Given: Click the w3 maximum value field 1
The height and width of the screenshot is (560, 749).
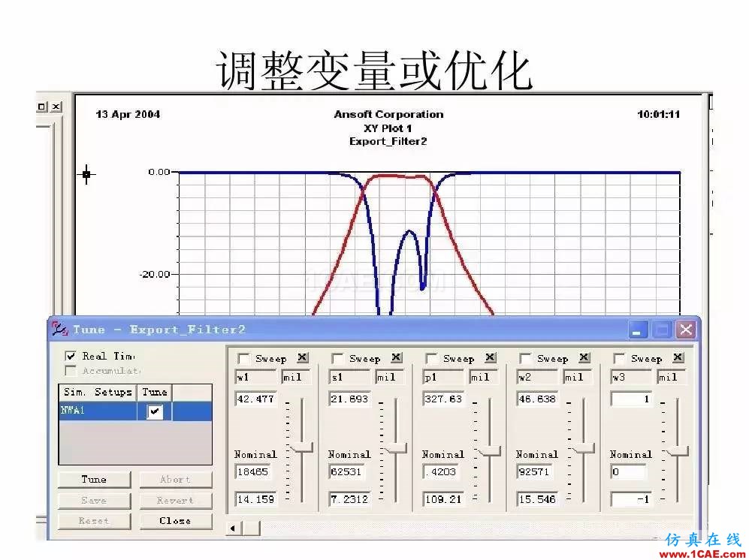Looking at the screenshot, I should (632, 399).
